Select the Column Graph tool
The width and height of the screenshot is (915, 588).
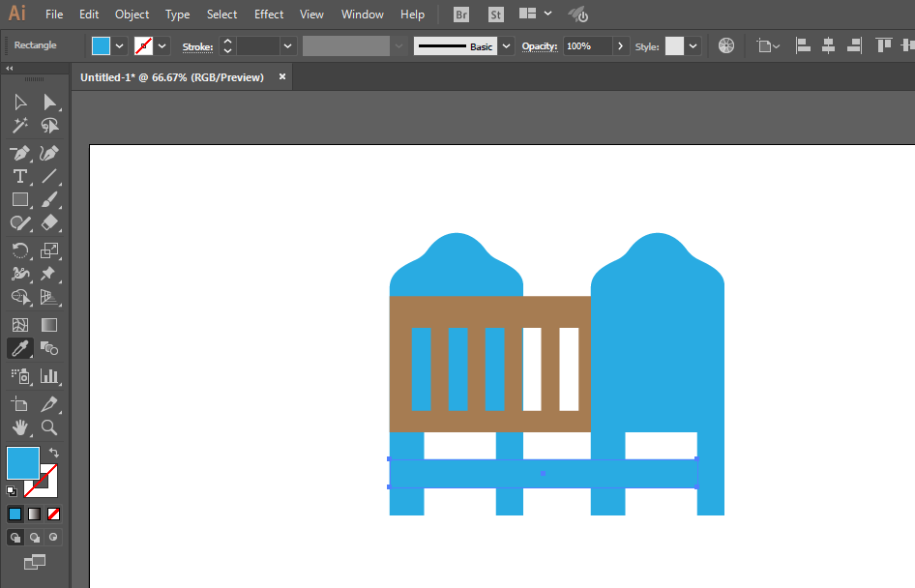click(x=49, y=376)
